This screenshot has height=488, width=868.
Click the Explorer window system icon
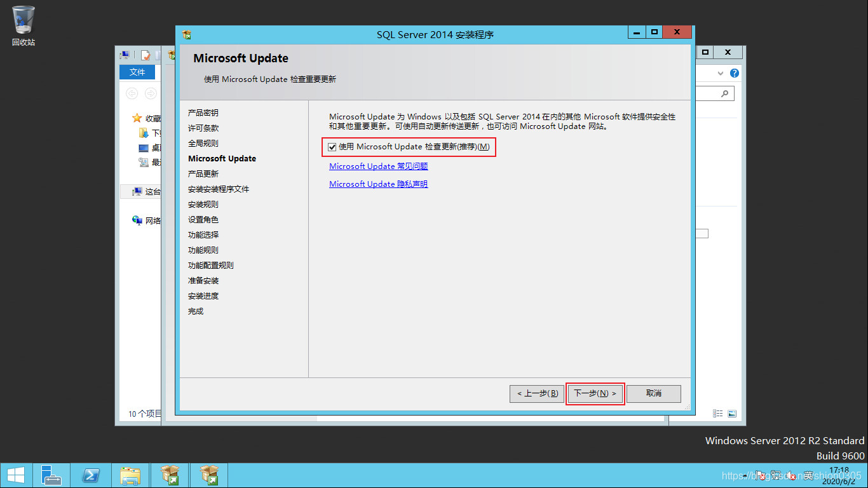[125, 55]
